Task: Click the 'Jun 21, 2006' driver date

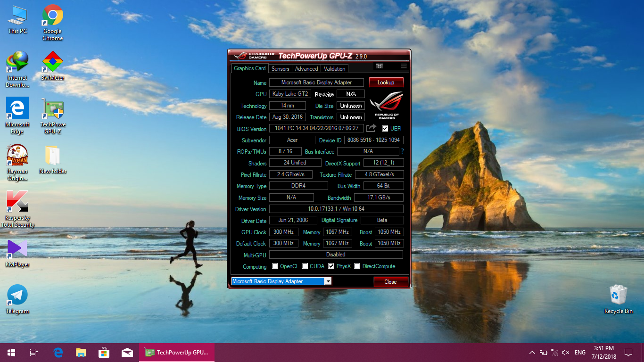Action: [293, 220]
